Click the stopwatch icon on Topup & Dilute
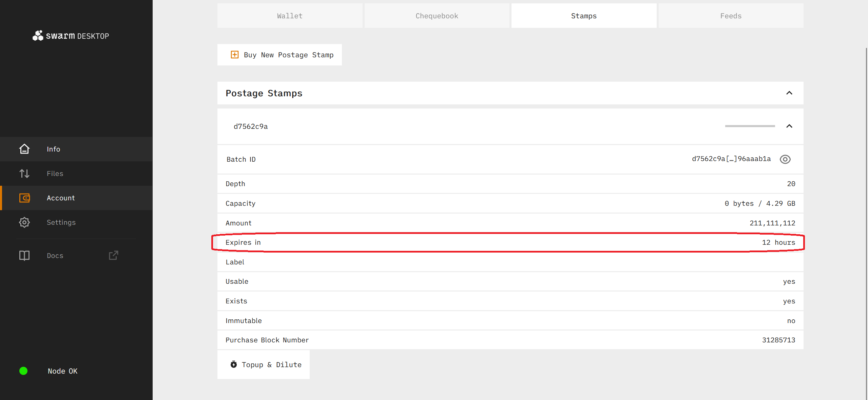868x400 pixels. tap(234, 364)
